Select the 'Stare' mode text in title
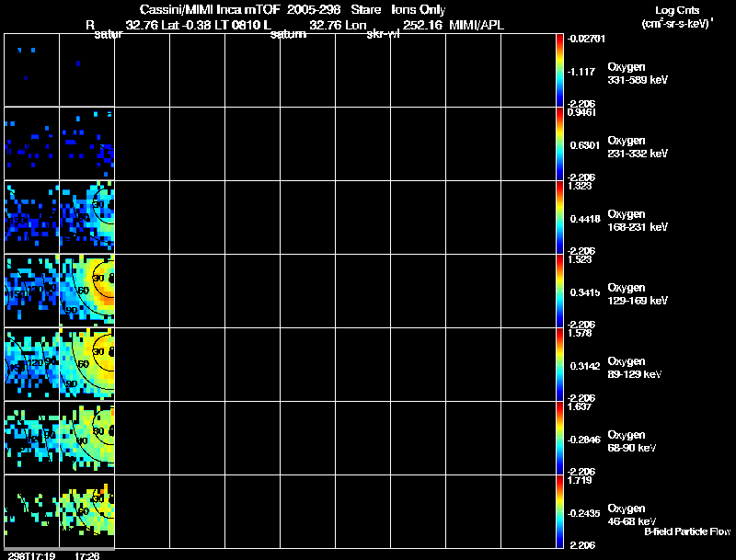Viewport: 736px width, 560px height. click(365, 9)
